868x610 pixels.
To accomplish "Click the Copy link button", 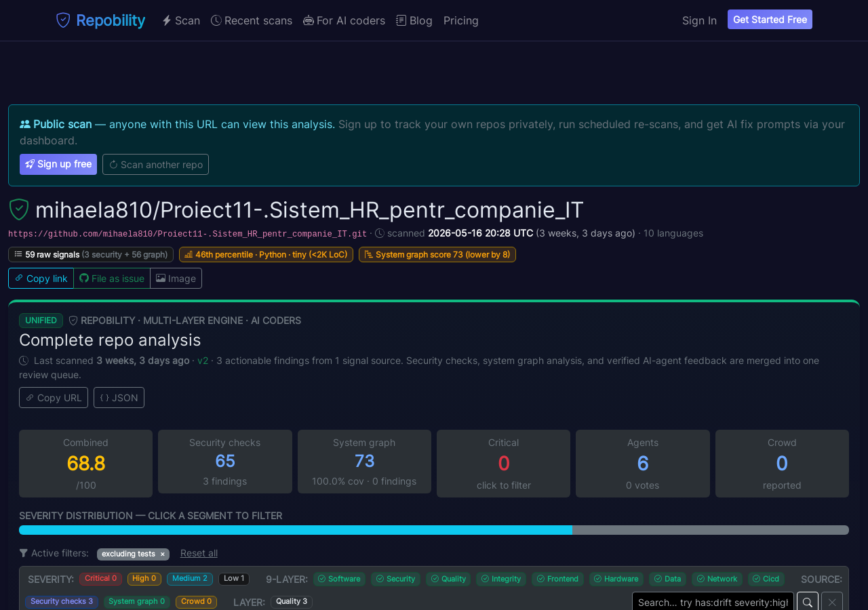I will (x=41, y=278).
